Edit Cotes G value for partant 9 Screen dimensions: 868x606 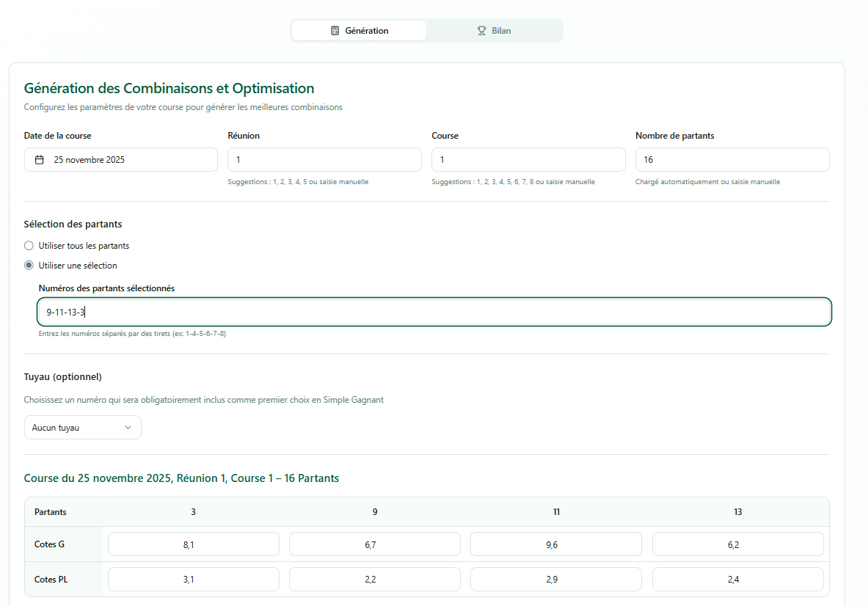pyautogui.click(x=375, y=544)
